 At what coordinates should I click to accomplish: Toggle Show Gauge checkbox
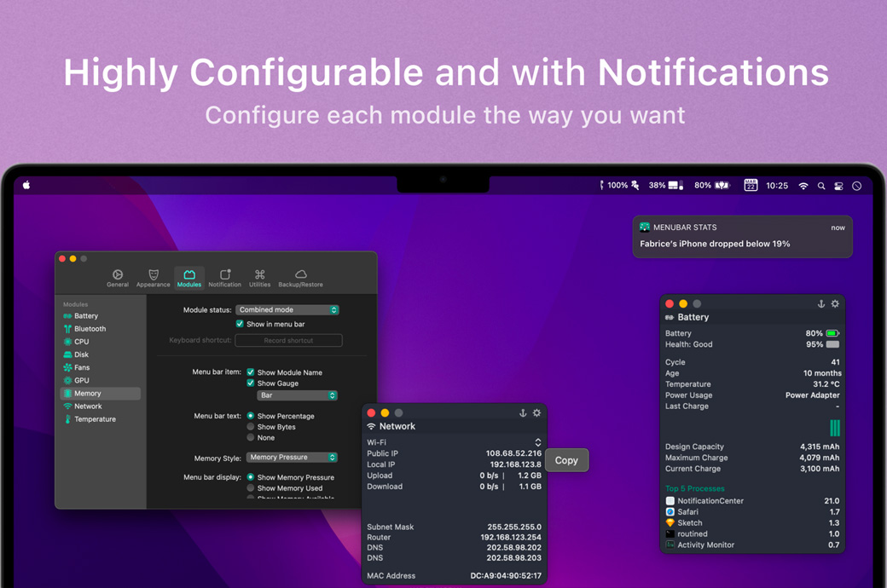pyautogui.click(x=251, y=383)
